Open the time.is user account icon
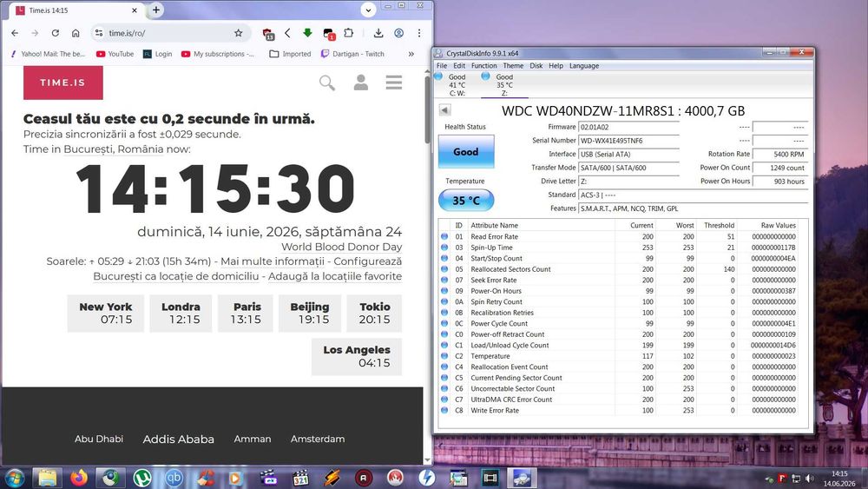Viewport: 868px width, 489px height. click(361, 83)
